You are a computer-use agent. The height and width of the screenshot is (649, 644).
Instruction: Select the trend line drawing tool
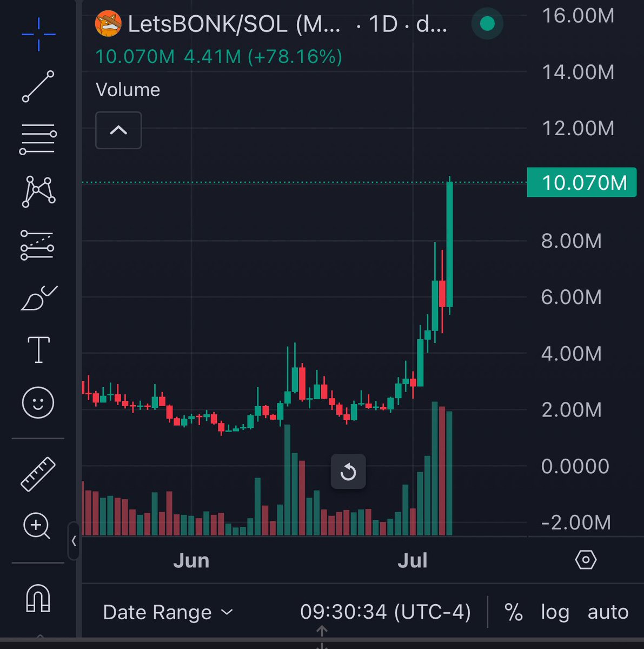[x=38, y=87]
